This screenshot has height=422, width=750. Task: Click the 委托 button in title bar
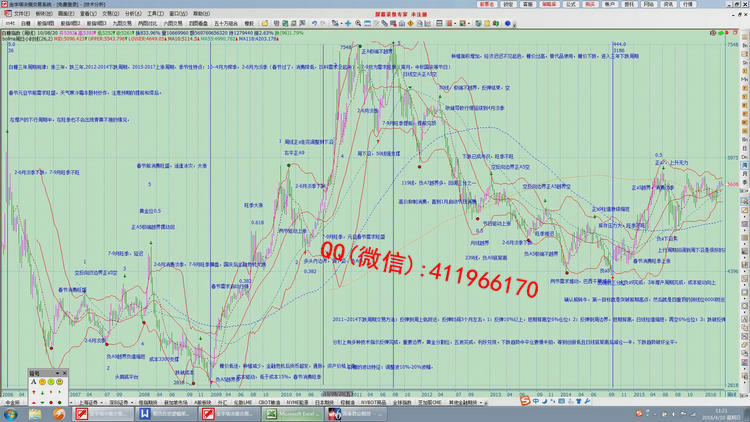[x=629, y=4]
